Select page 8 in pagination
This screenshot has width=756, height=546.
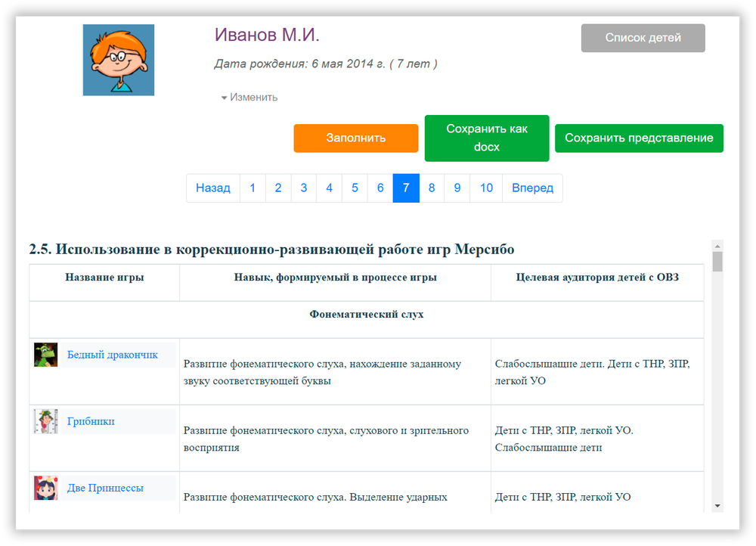tap(432, 188)
